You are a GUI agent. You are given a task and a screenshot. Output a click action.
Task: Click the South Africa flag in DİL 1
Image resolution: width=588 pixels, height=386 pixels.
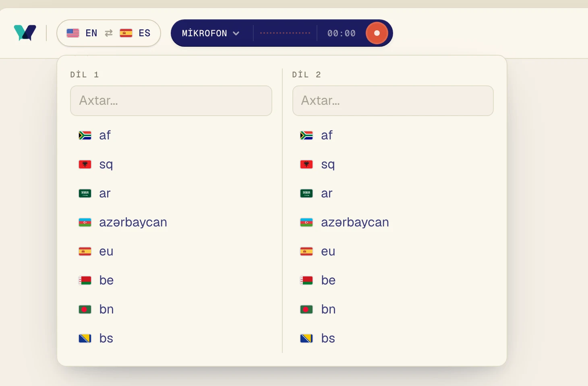click(x=85, y=135)
